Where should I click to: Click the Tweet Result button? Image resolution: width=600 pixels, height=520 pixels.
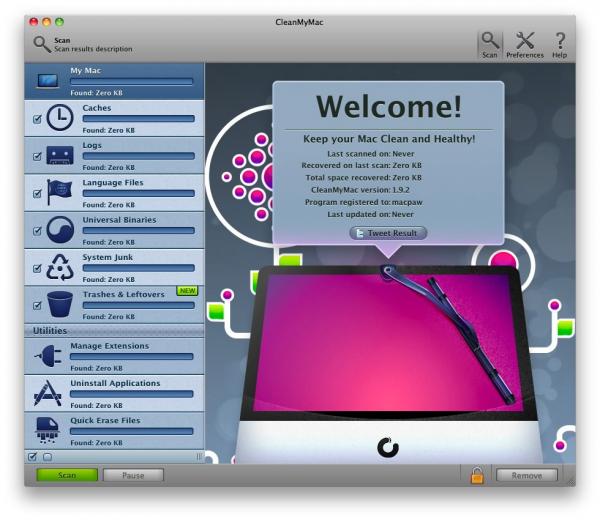tap(388, 233)
